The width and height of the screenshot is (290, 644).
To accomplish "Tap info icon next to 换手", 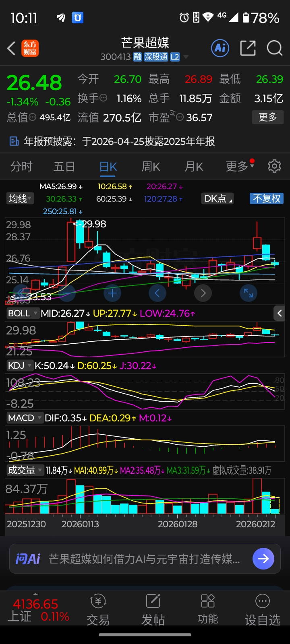I will pos(104,98).
